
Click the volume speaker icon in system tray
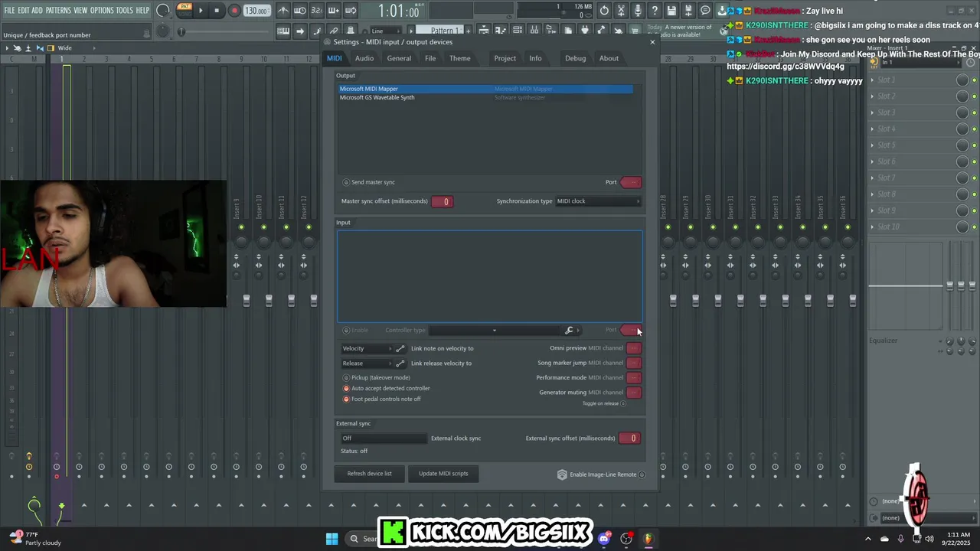tap(929, 539)
